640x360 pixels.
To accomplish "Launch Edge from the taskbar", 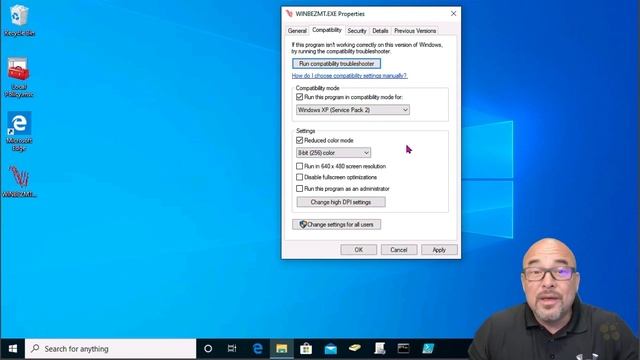I will tap(257, 349).
